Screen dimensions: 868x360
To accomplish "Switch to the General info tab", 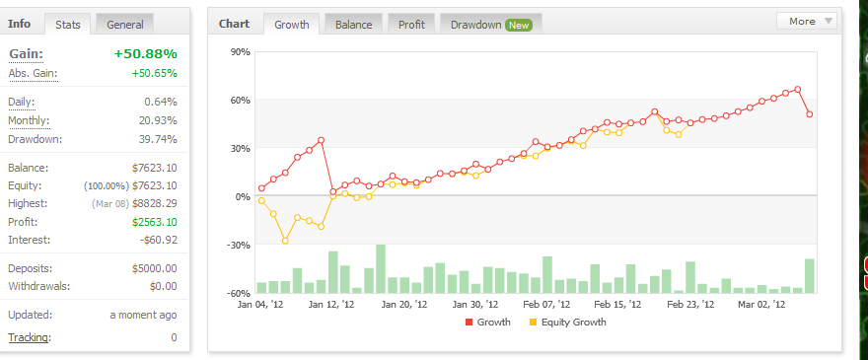I will point(124,25).
